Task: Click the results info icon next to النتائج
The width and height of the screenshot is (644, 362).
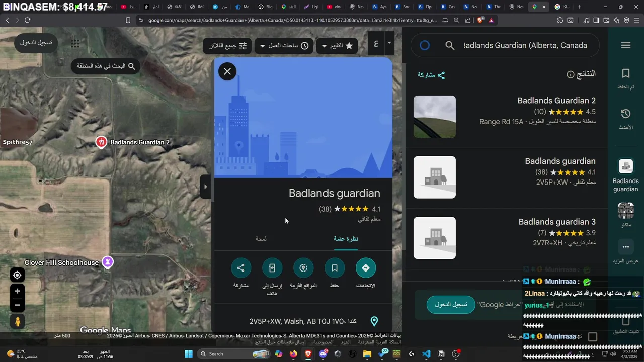Action: pyautogui.click(x=571, y=75)
